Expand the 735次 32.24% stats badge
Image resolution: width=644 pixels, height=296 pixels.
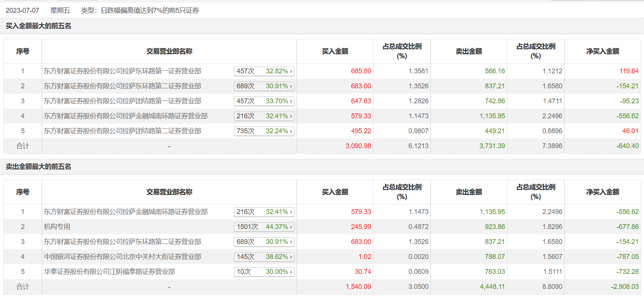(x=264, y=131)
